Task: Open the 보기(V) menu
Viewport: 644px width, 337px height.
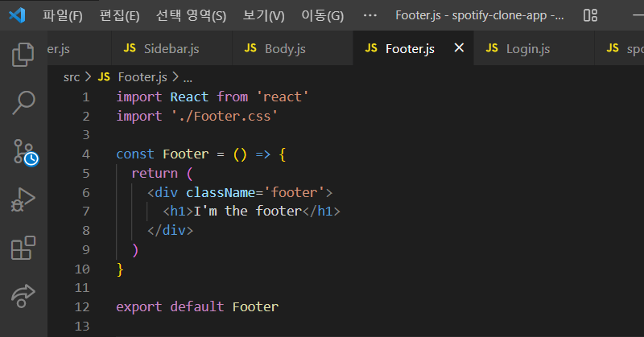Action: pos(264,15)
